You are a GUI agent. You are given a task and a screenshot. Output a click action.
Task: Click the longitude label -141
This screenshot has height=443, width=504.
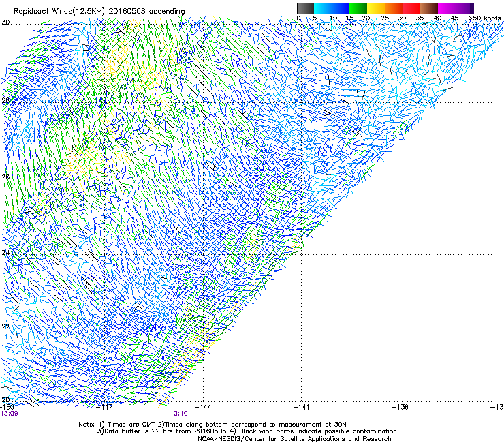pyautogui.click(x=302, y=407)
